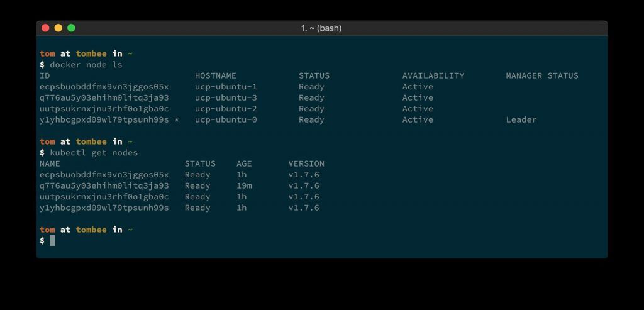Click the asterisk next to y1yhbcgpxd09wl79tpsunh99s
This screenshot has width=644, height=310.
pyautogui.click(x=177, y=120)
